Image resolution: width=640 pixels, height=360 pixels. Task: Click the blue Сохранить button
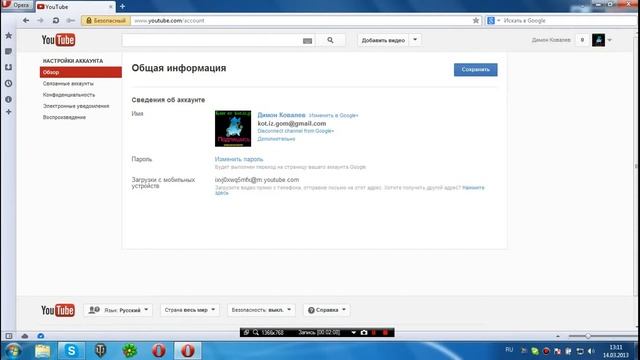point(476,69)
